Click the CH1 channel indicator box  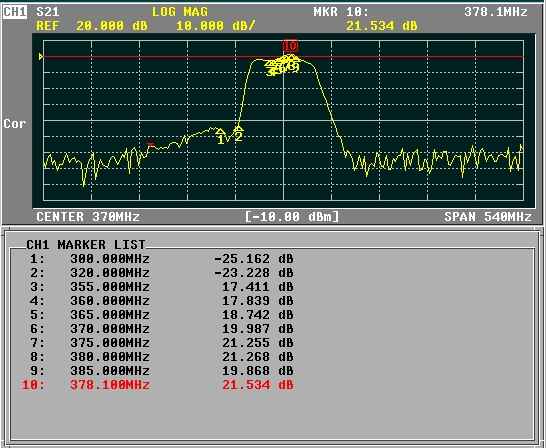(x=14, y=12)
